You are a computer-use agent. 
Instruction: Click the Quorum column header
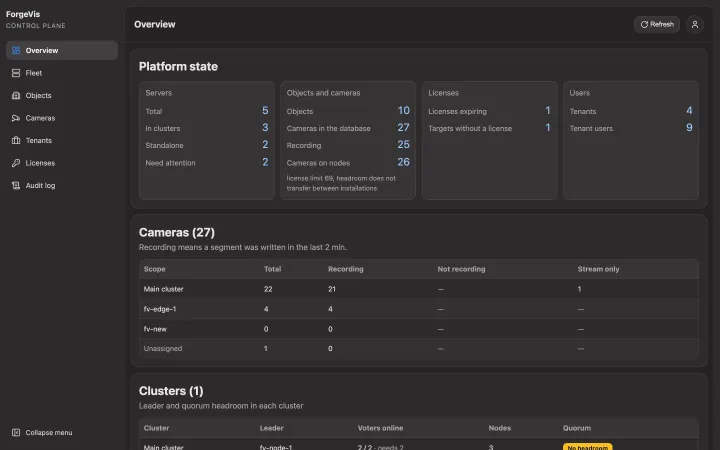click(577, 428)
